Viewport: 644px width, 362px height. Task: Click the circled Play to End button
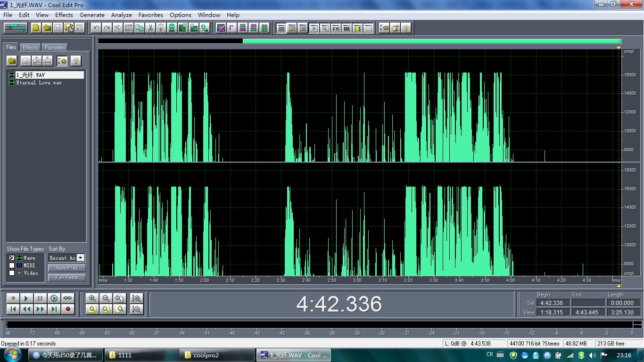tap(54, 298)
